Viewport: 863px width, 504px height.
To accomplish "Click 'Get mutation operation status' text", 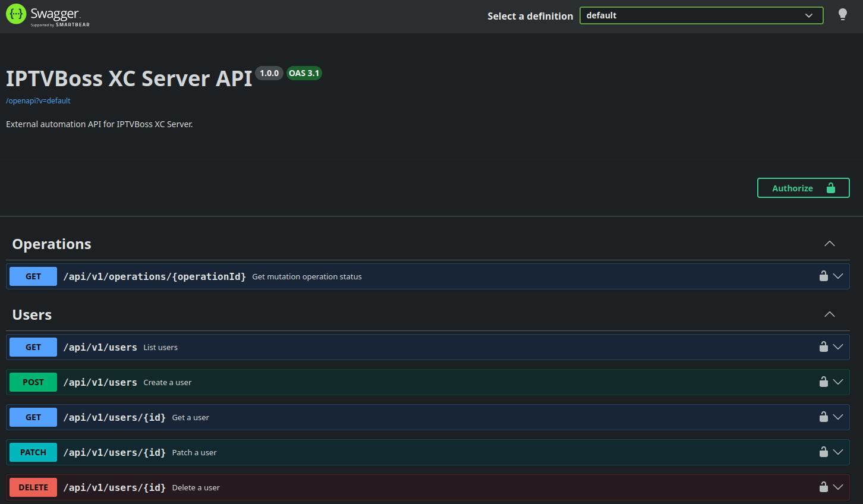I will (307, 277).
